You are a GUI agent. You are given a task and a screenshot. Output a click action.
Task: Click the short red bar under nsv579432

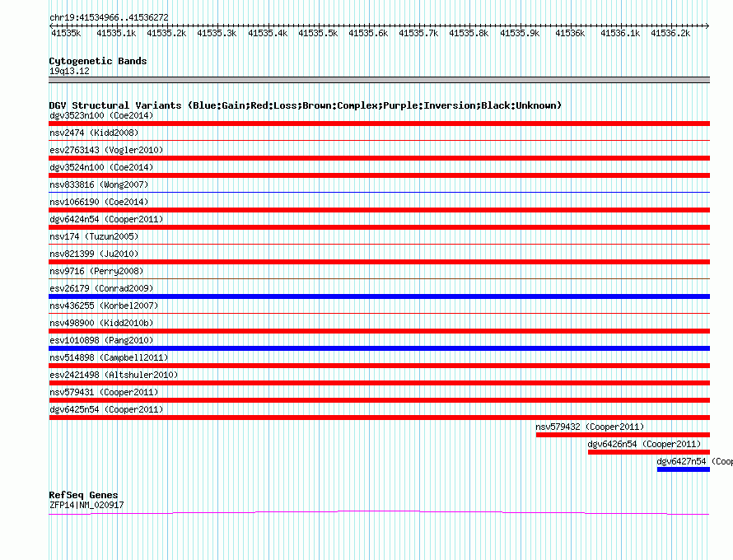(x=623, y=435)
